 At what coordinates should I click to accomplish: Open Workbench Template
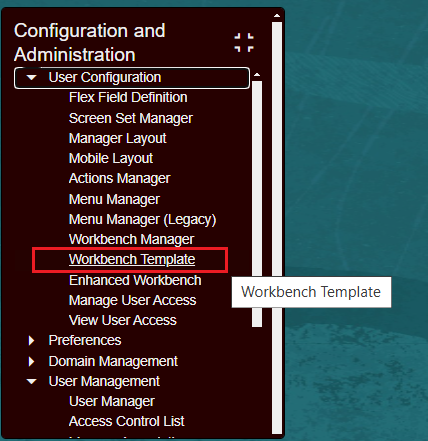click(x=132, y=259)
